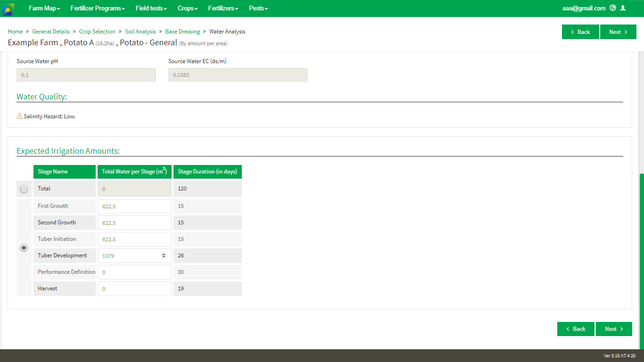Viewport: 644px width, 362px height.
Task: Click the page vertical scrollbar thumb
Action: pyautogui.click(x=641, y=261)
